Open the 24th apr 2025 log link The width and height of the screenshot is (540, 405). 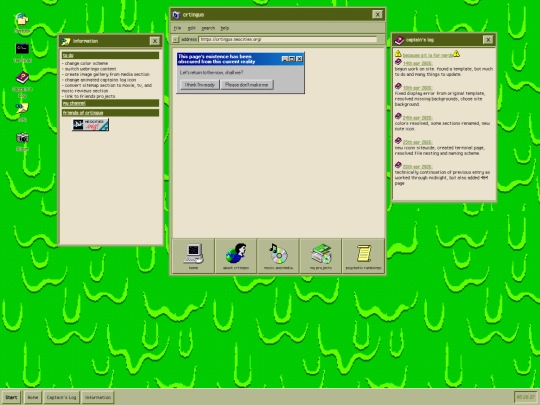(417, 118)
